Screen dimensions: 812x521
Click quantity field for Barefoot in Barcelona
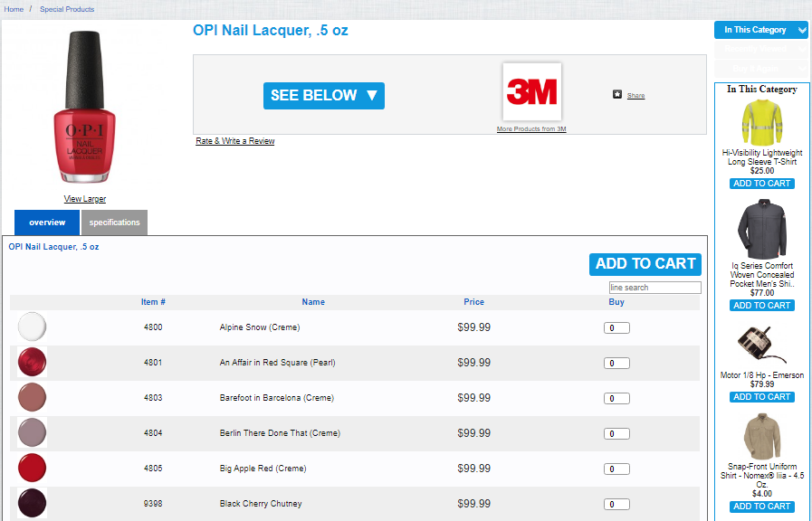coord(616,398)
